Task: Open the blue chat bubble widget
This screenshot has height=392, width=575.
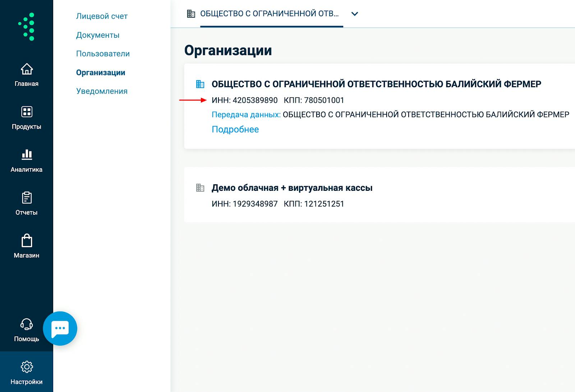Action: pos(60,328)
